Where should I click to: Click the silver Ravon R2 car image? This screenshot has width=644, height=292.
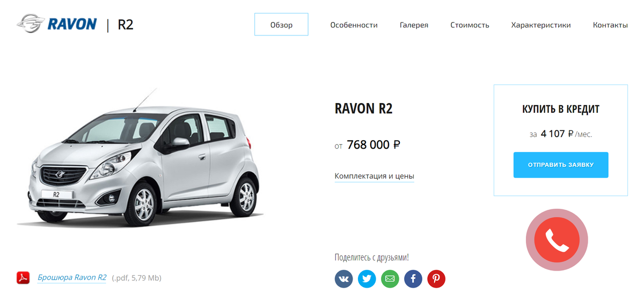coord(141,161)
